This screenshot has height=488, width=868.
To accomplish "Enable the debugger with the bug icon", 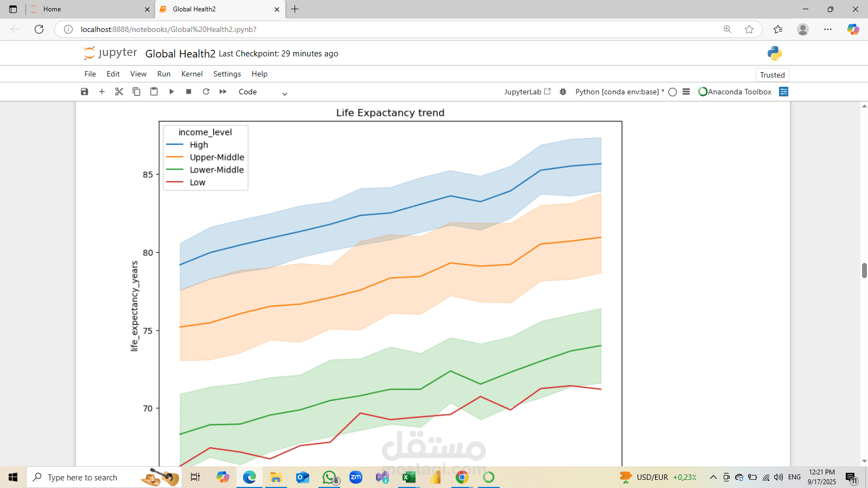I will [563, 92].
